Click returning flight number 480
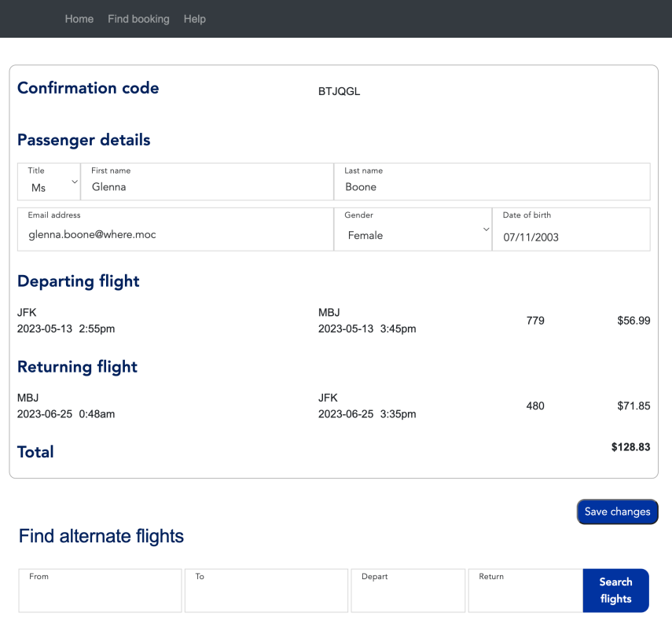Image resolution: width=672 pixels, height=624 pixels. pyautogui.click(x=535, y=406)
